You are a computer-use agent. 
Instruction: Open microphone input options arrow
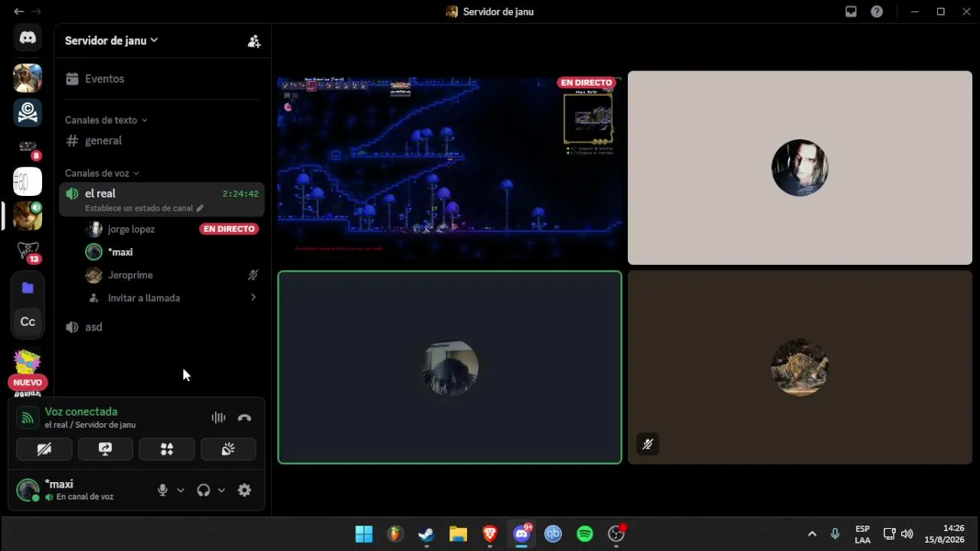click(x=181, y=491)
